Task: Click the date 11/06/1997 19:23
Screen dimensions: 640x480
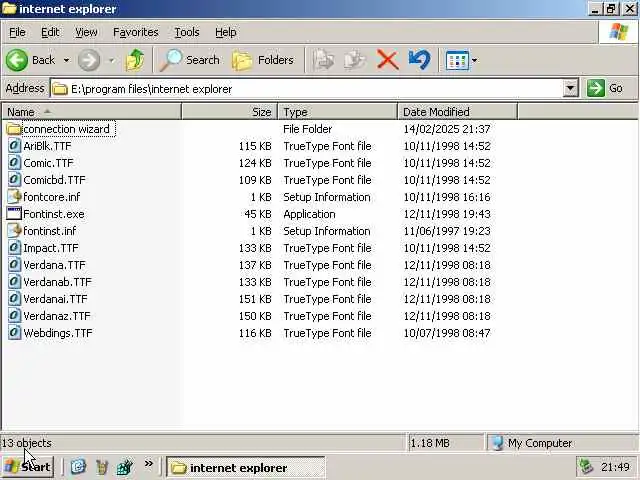Action: [447, 231]
